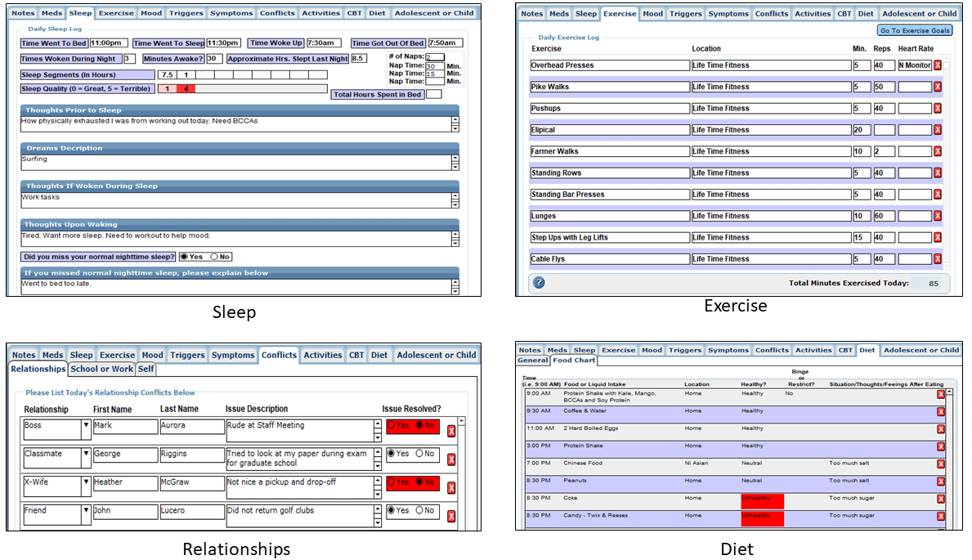The height and width of the screenshot is (560, 972).
Task: Select Yes resolved for the Friend conflict
Action: coord(391,510)
